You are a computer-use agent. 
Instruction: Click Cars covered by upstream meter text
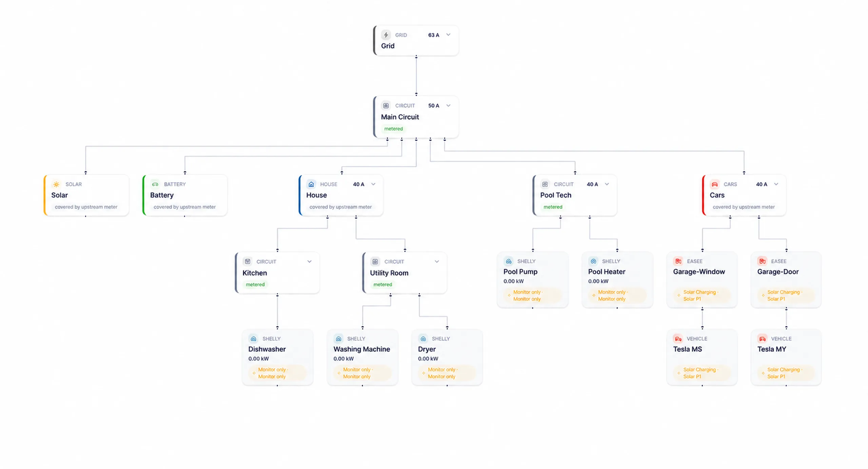pos(744,207)
